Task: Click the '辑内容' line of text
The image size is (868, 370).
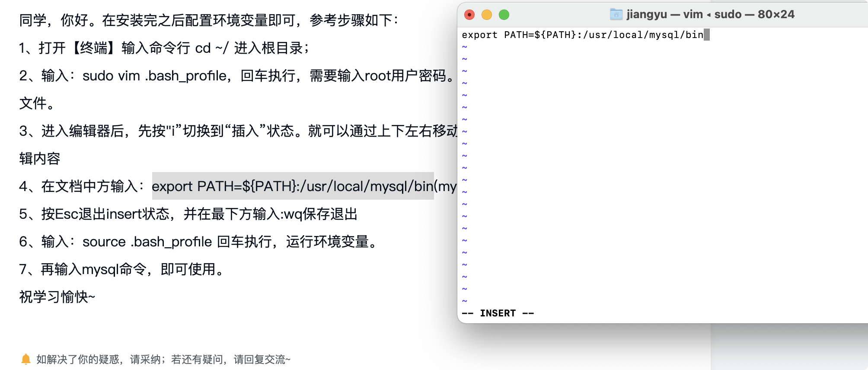Action: 40,159
